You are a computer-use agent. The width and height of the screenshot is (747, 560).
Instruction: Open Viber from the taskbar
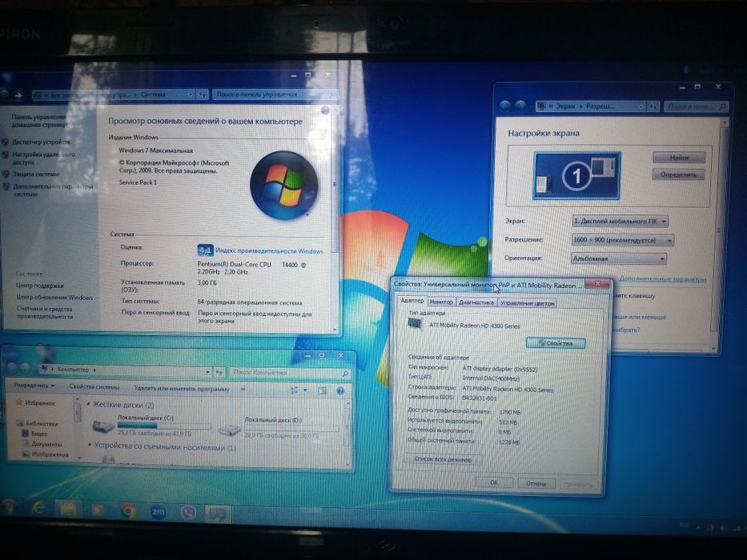pos(189,513)
